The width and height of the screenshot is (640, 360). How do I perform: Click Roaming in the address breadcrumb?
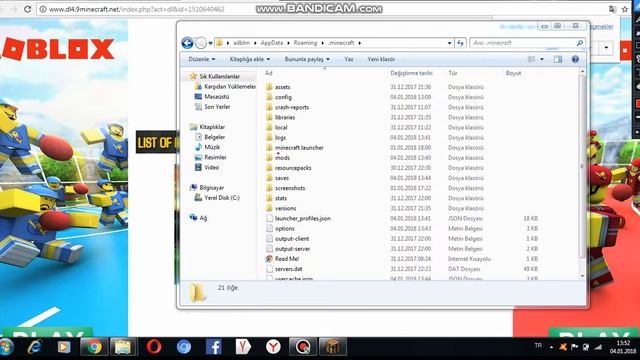(x=305, y=43)
